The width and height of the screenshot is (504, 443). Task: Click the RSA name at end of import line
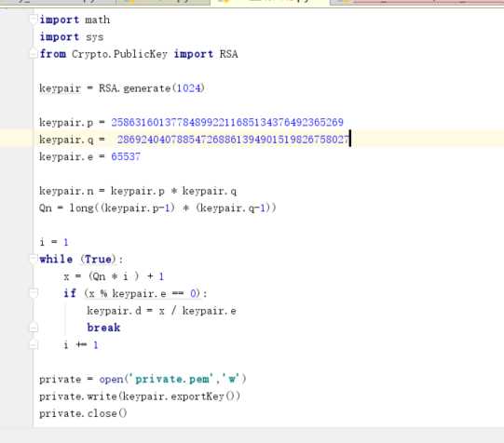pos(228,54)
